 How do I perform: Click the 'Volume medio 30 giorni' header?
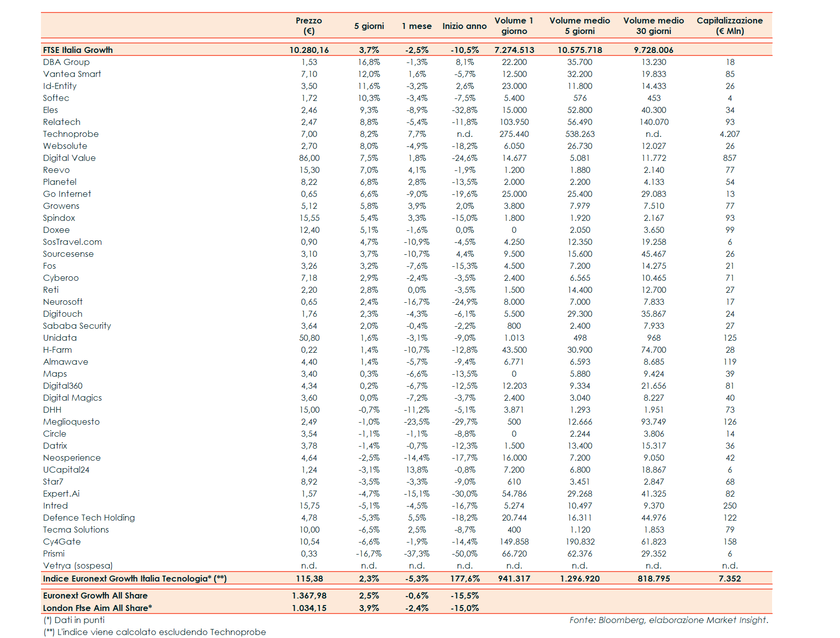653,25
